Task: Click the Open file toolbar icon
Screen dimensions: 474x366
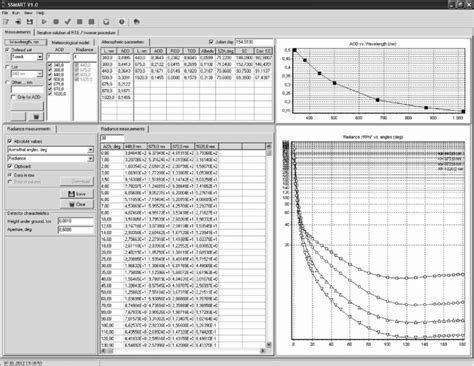Action: 18,22
